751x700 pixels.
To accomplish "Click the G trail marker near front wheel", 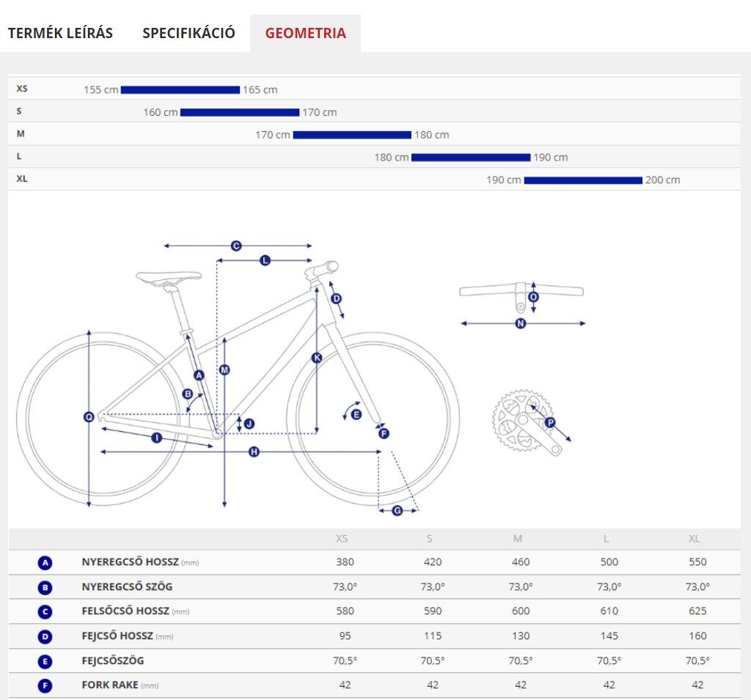I will coord(398,510).
